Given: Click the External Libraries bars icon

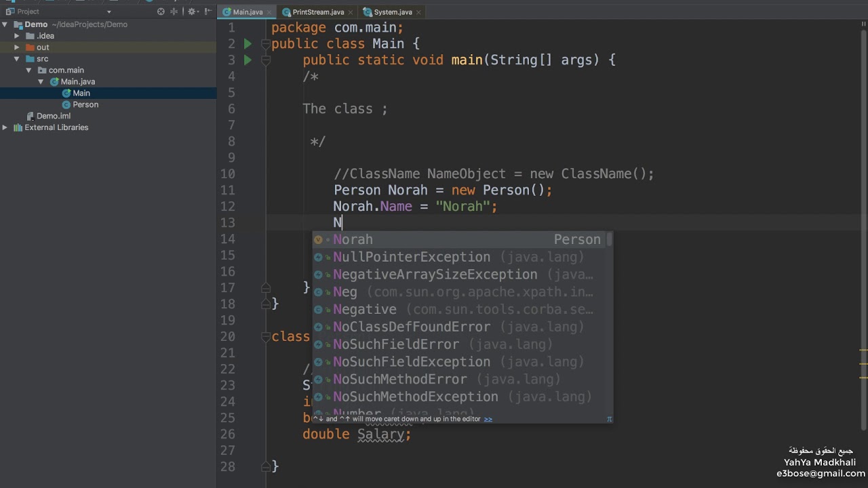Looking at the screenshot, I should click(18, 127).
